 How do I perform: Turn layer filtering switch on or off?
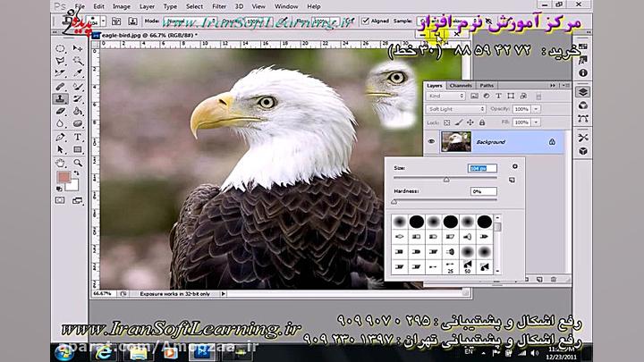pos(538,96)
